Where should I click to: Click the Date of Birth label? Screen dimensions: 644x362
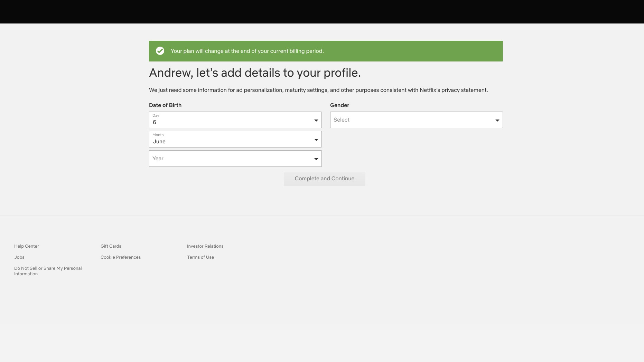(165, 105)
